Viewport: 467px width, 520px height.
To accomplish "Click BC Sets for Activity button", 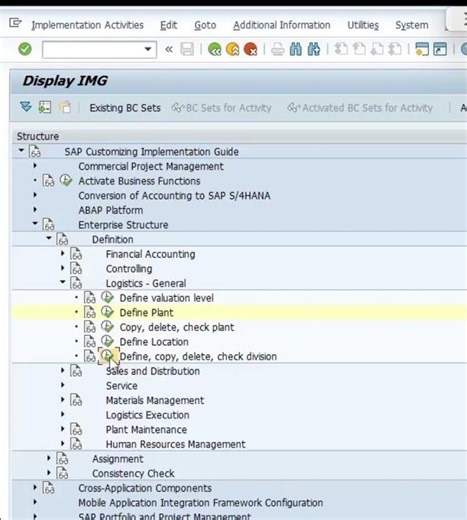I will coord(221,108).
